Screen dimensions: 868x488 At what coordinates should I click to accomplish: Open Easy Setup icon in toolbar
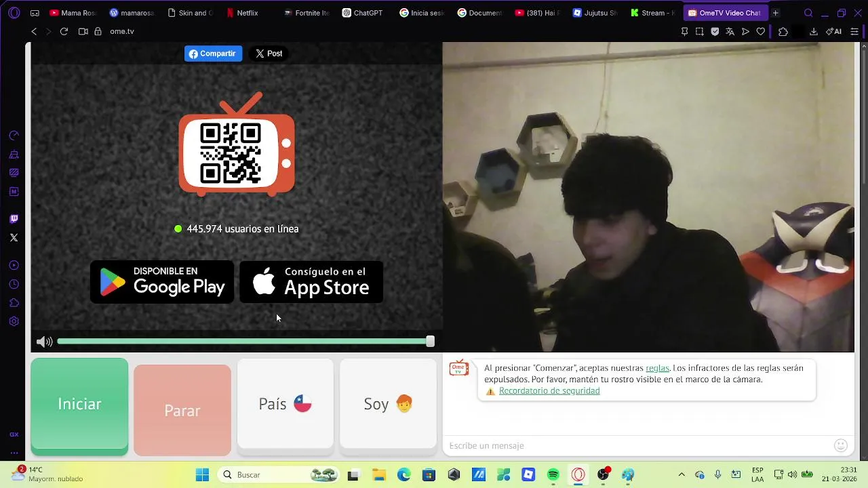click(854, 31)
